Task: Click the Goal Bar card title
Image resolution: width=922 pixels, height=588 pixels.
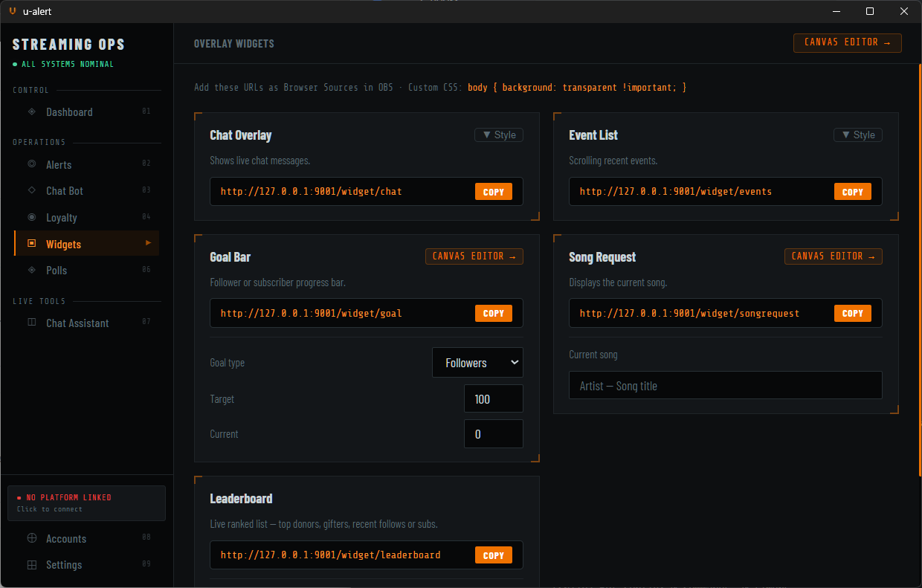Action: coord(230,257)
